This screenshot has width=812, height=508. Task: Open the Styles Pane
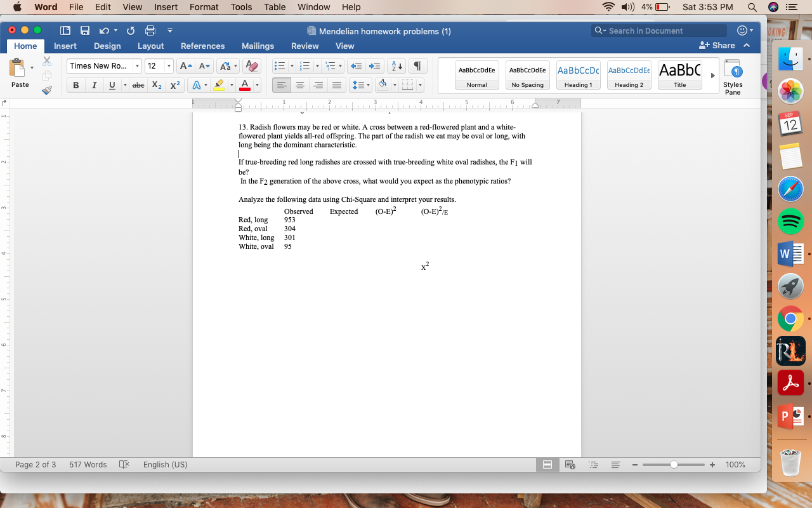click(x=733, y=76)
